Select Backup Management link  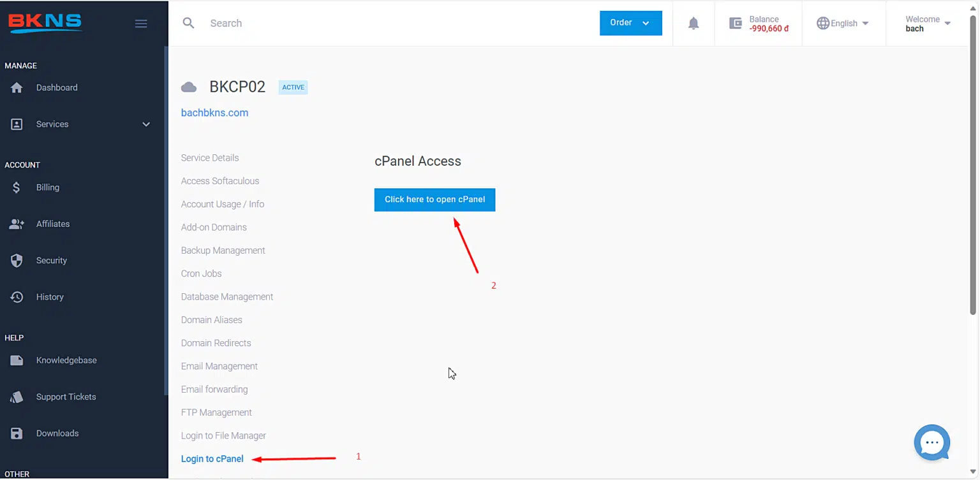223,251
